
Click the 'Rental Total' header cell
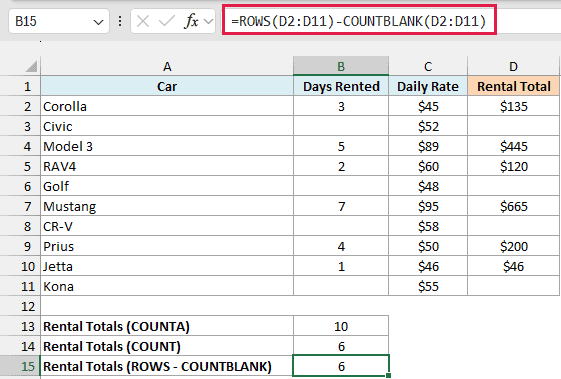[513, 86]
